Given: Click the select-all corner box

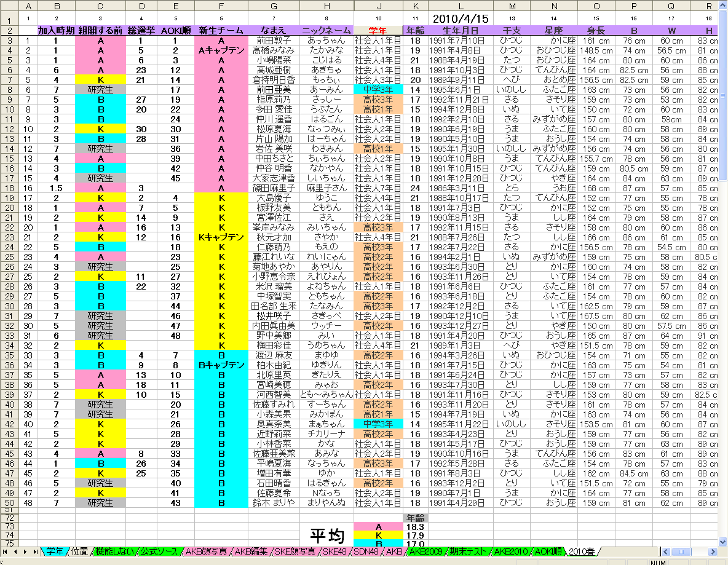Looking at the screenshot, I should click(x=9, y=6).
